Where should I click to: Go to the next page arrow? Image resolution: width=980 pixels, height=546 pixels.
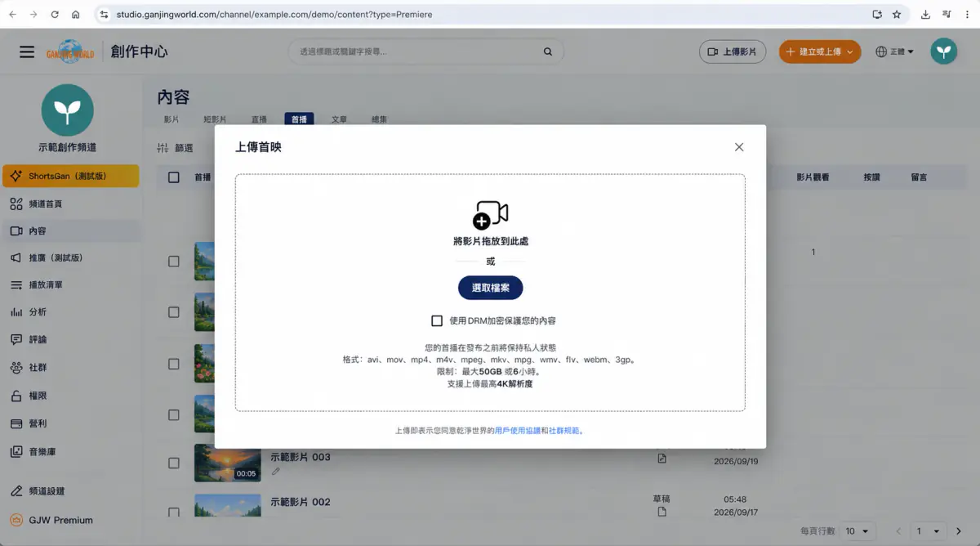coord(959,531)
